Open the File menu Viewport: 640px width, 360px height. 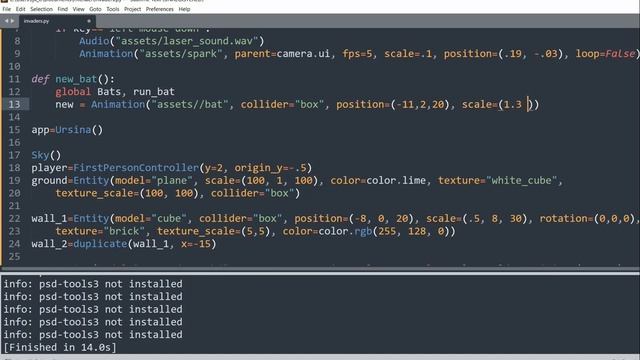pos(7,9)
